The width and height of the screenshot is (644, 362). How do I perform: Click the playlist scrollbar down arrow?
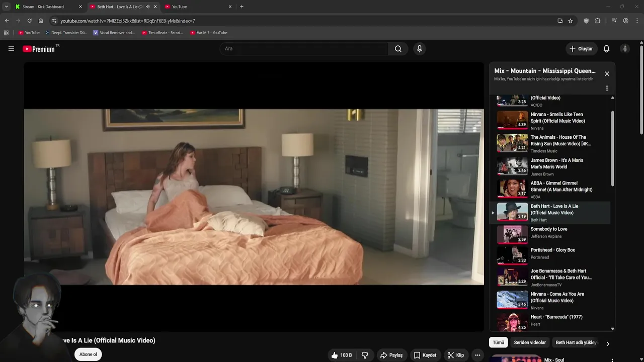pyautogui.click(x=612, y=329)
